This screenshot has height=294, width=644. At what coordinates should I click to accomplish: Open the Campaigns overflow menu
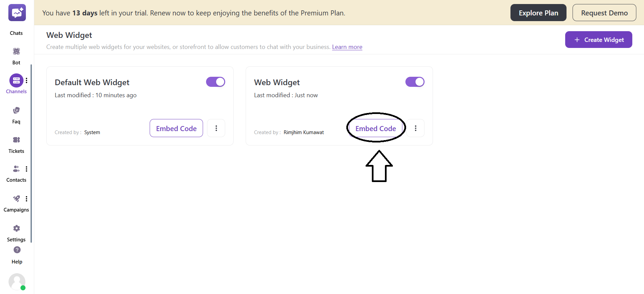tap(27, 198)
